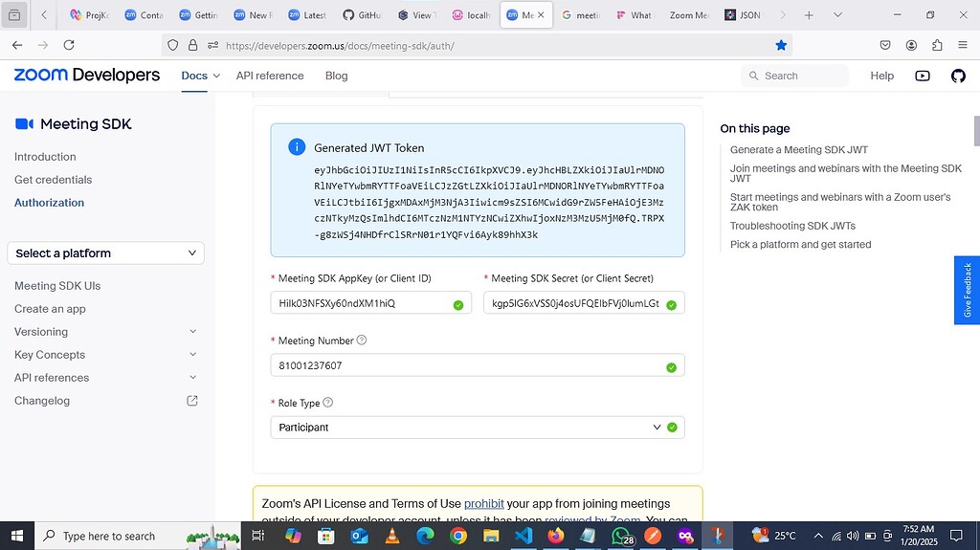Expand the Select a platform dropdown
This screenshot has width=980, height=550.
coord(105,253)
